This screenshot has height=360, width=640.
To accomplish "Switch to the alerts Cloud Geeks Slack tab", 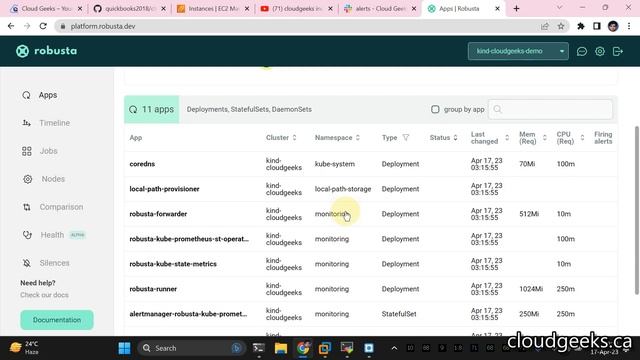I will coord(380,9).
